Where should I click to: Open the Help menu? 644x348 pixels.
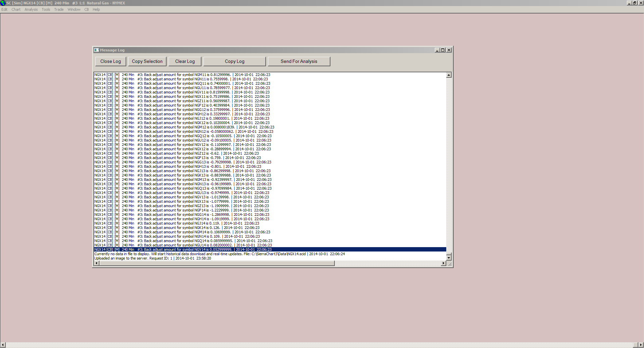(96, 9)
